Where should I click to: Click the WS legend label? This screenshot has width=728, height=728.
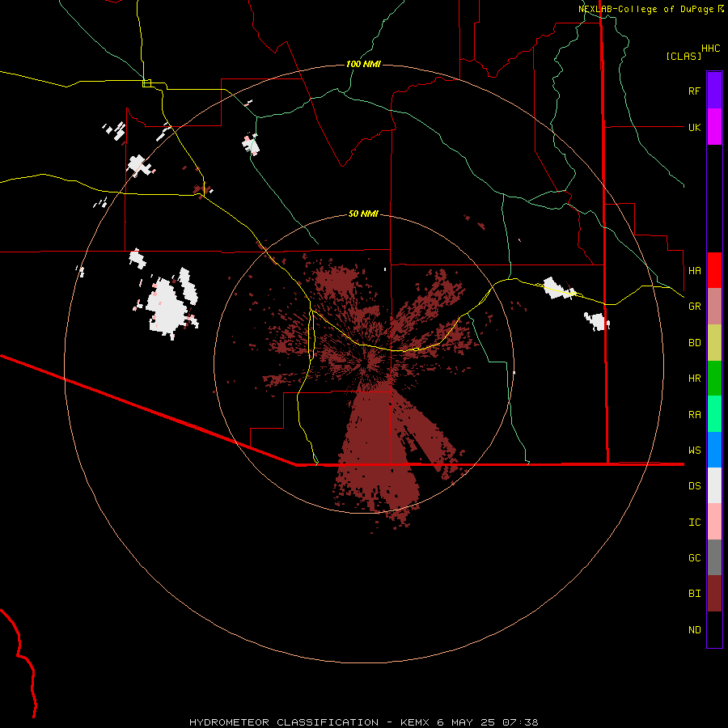[x=694, y=451]
